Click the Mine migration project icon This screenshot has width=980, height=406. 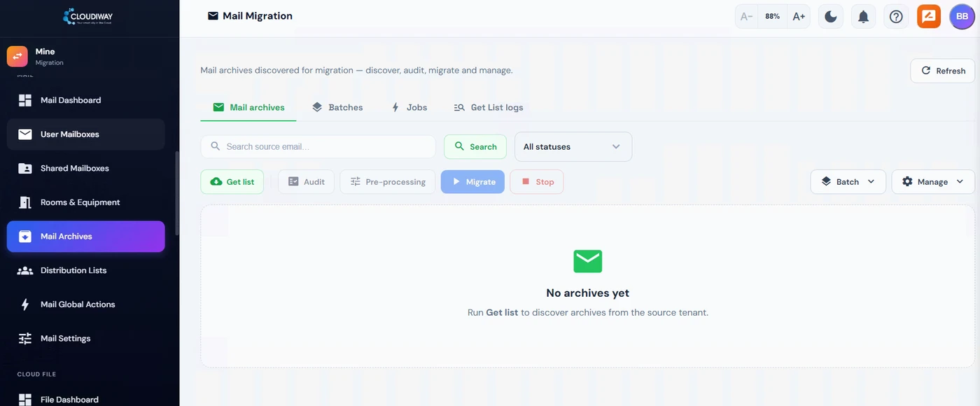[17, 57]
